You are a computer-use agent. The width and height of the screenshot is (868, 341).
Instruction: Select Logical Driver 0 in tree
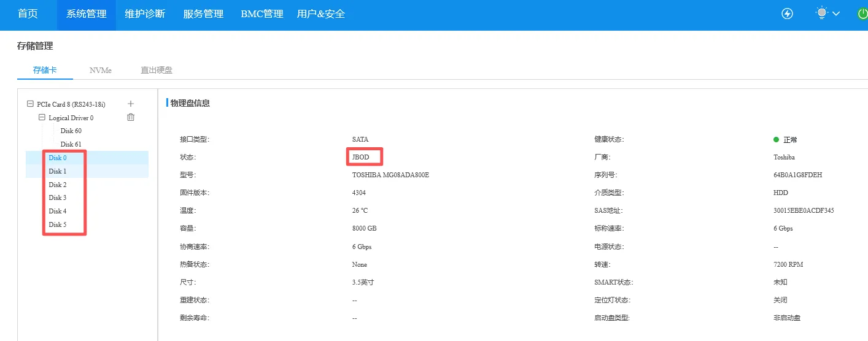[x=71, y=118]
